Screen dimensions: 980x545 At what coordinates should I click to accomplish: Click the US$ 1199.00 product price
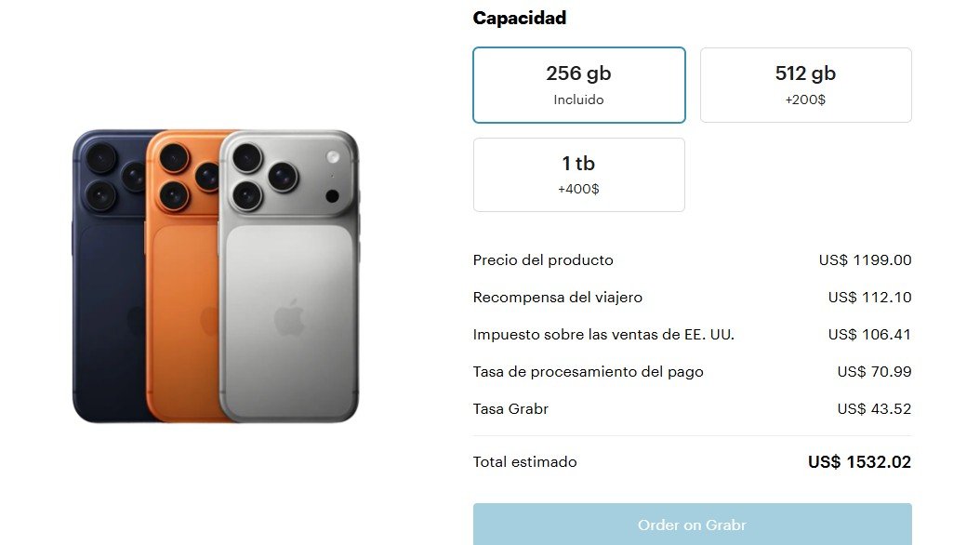point(864,260)
